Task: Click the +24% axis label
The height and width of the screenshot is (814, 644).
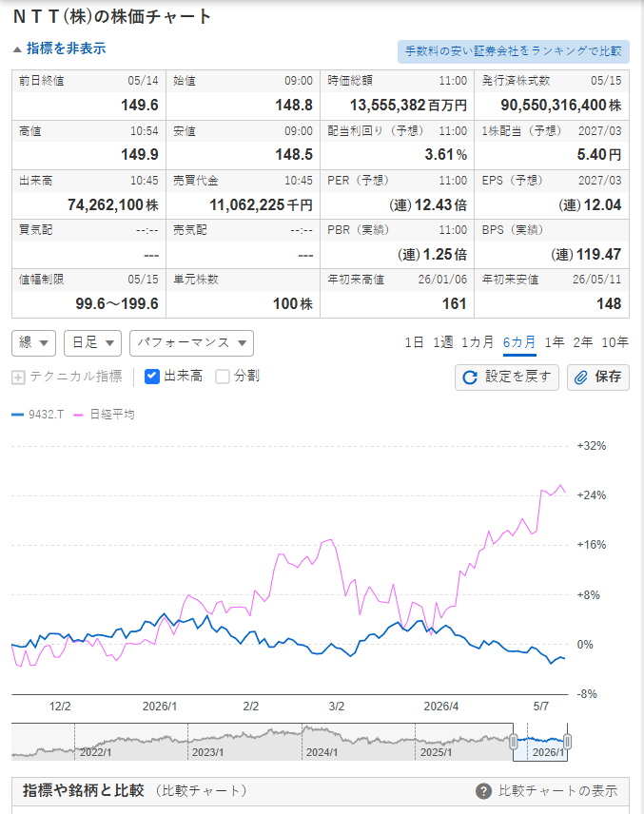Action: [x=592, y=495]
